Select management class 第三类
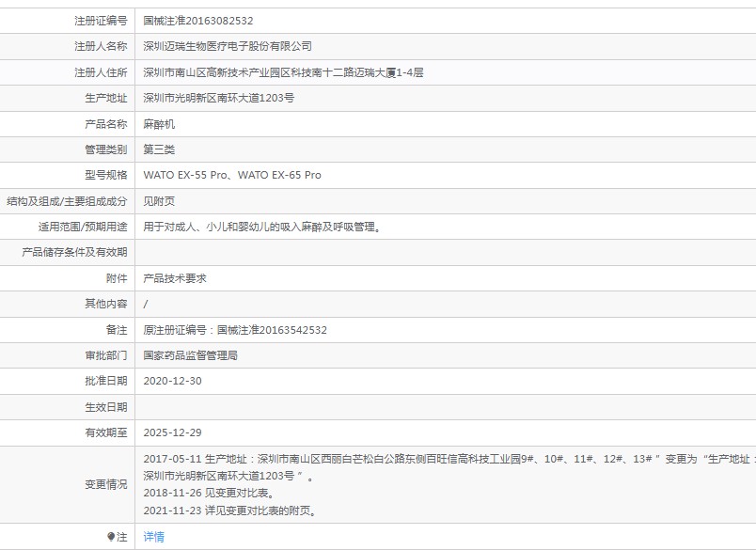Viewport: 756px width, 550px height. pyautogui.click(x=159, y=149)
